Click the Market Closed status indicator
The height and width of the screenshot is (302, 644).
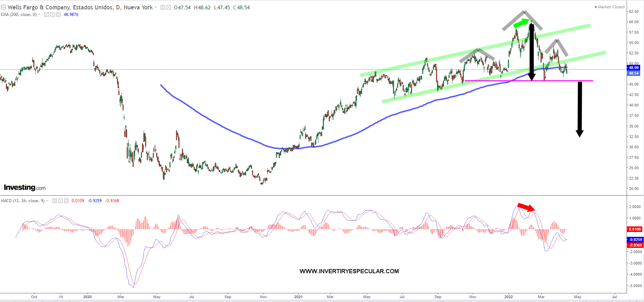pyautogui.click(x=609, y=7)
